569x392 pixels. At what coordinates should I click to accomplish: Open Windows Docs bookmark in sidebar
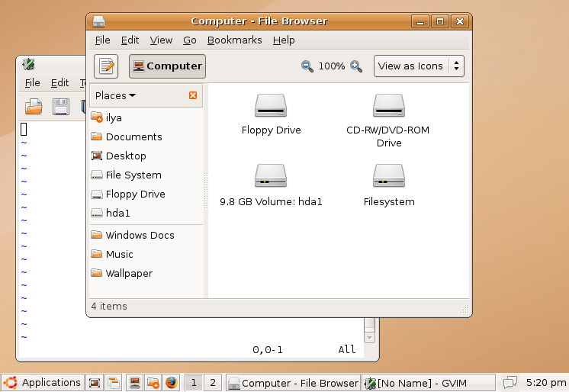(146, 235)
